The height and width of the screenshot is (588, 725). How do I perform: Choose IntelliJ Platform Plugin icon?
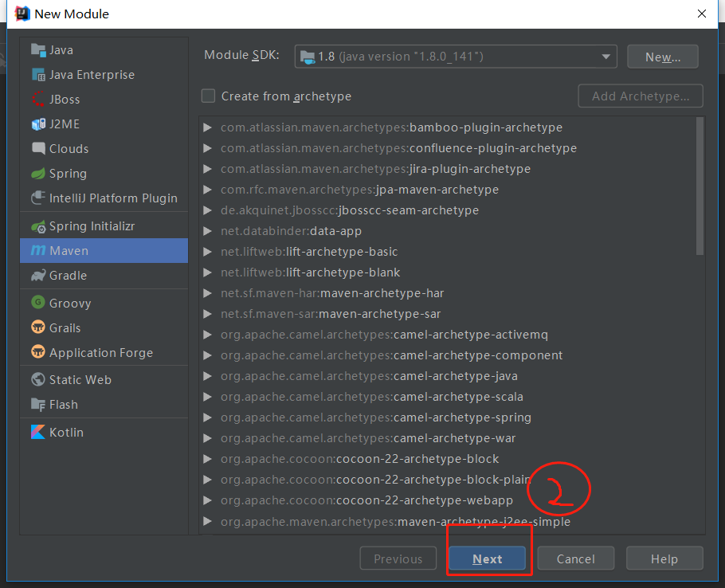coord(38,198)
